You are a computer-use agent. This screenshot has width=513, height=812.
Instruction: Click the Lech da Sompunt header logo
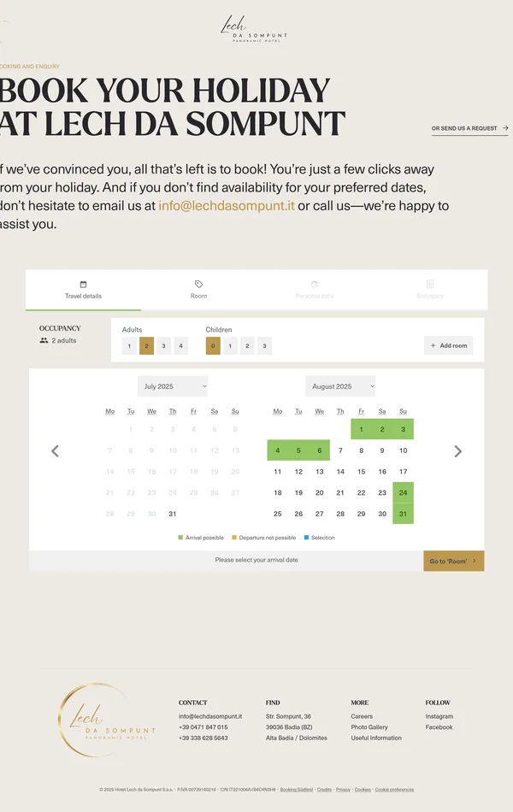click(x=253, y=28)
